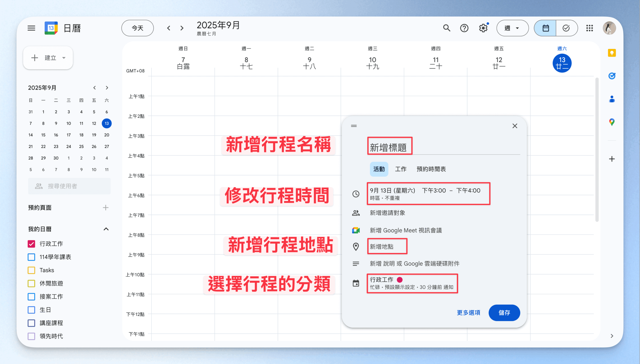The image size is (640, 364).
Task: Check the 休閒旅遊 calendar checkbox
Action: tap(31, 284)
